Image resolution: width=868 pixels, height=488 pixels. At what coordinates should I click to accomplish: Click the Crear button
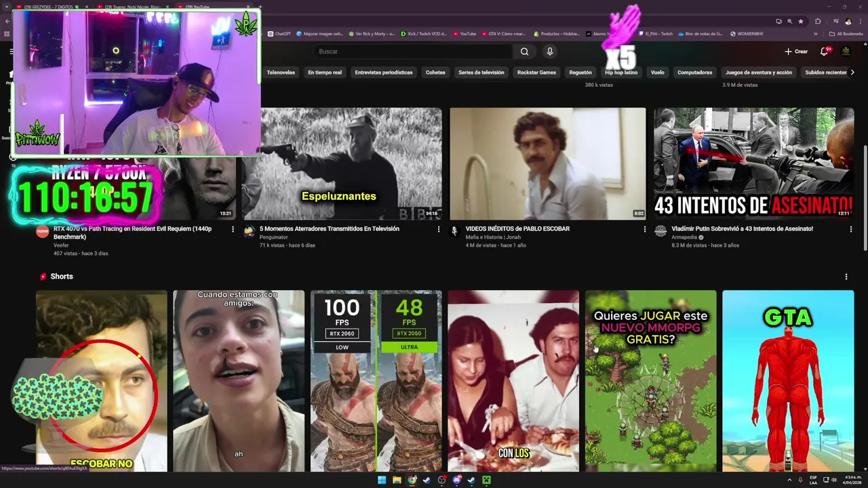[796, 52]
